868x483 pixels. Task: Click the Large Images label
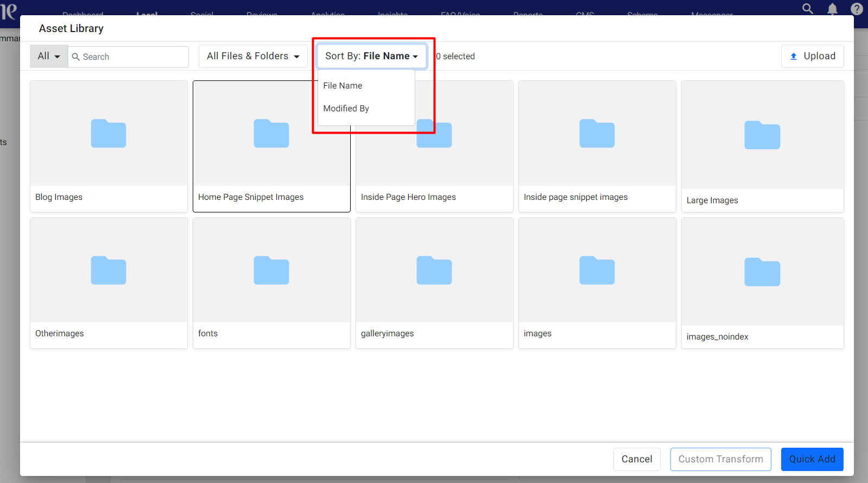pyautogui.click(x=712, y=200)
